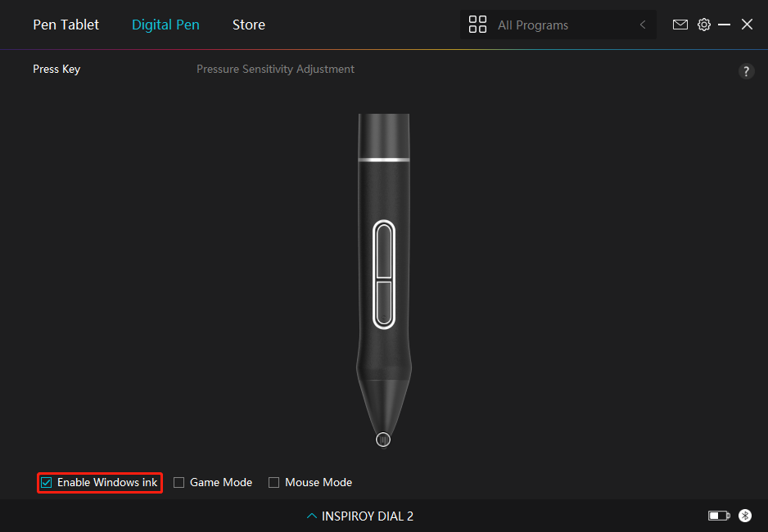This screenshot has height=532, width=768.
Task: Click the INSPIROY DIAL 2 device name
Action: pos(368,516)
